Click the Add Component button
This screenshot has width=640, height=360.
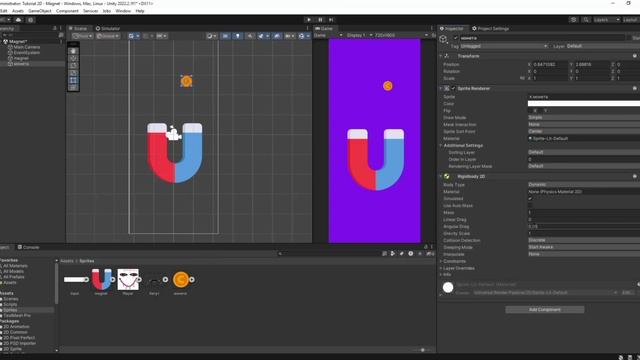coord(544,310)
